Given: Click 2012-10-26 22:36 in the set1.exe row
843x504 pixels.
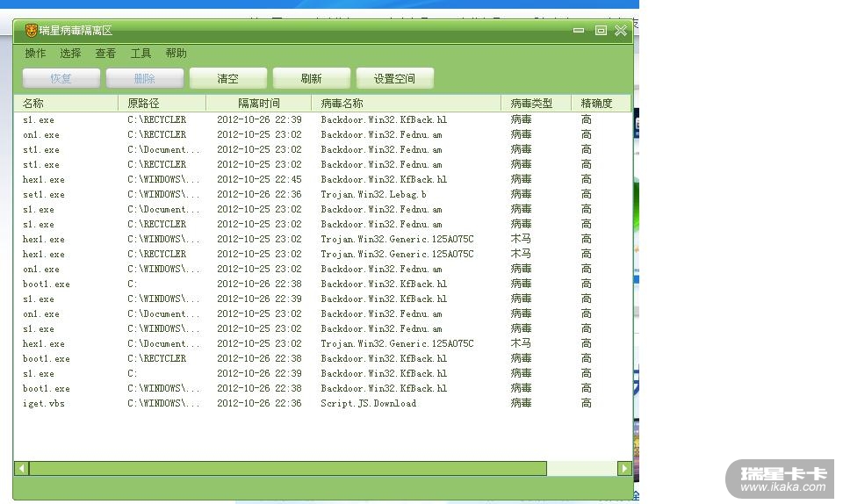Looking at the screenshot, I should point(259,195).
